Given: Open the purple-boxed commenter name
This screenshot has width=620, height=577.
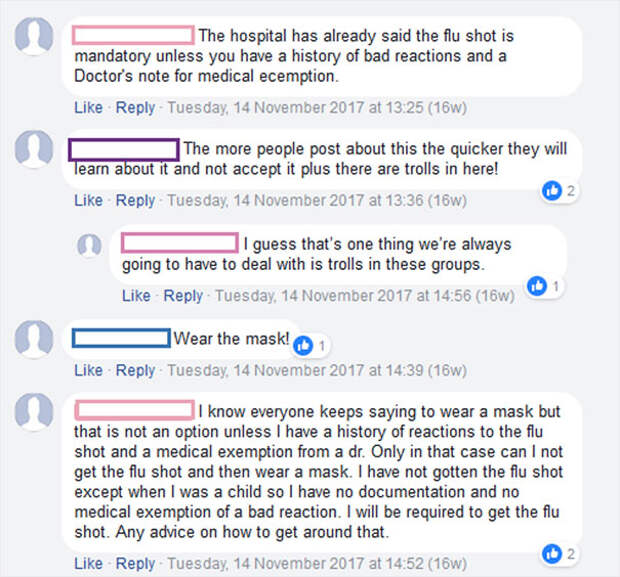Looking at the screenshot, I should pos(124,149).
